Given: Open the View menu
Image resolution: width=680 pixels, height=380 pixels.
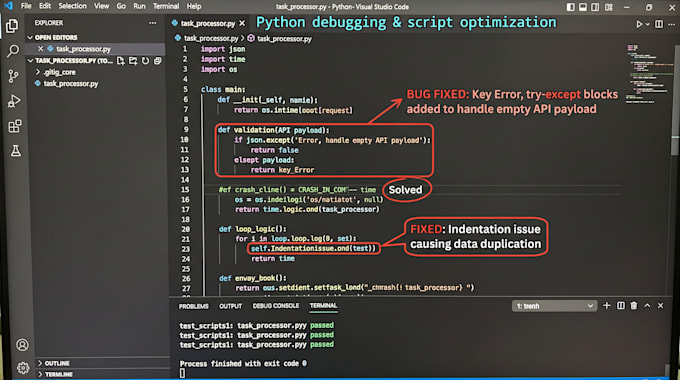Looking at the screenshot, I should (x=101, y=6).
